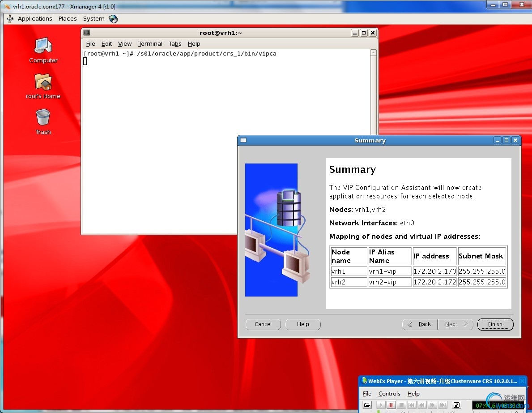532x413 pixels.
Task: Skip to end in WebEx Player
Action: [x=443, y=405]
